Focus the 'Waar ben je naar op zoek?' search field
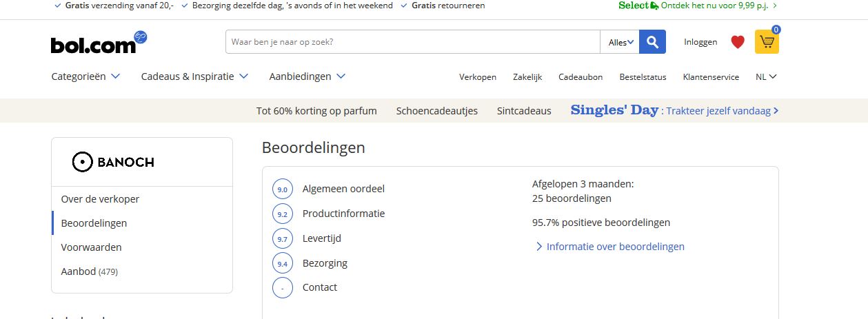 [412, 42]
